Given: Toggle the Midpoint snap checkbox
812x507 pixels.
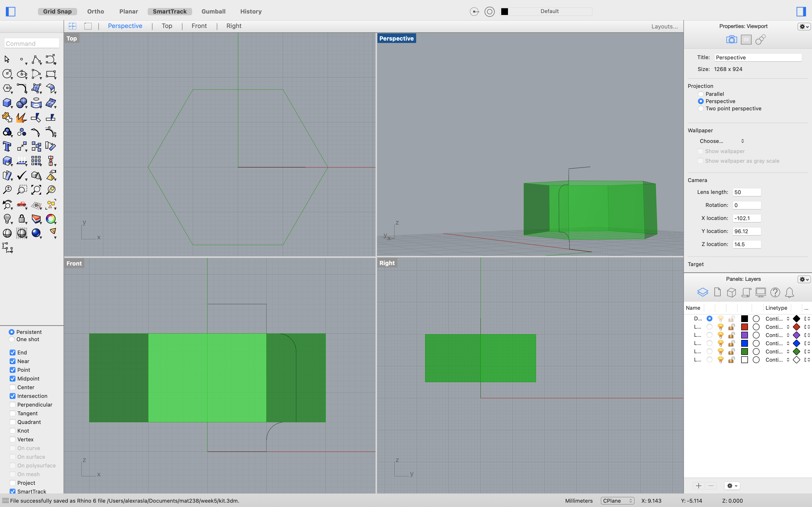Looking at the screenshot, I should pos(12,379).
